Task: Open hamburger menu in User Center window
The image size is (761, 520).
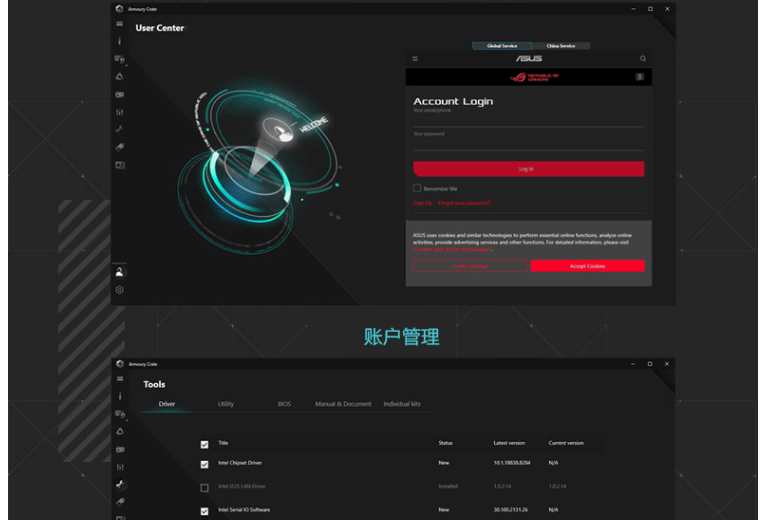Action: (x=119, y=24)
